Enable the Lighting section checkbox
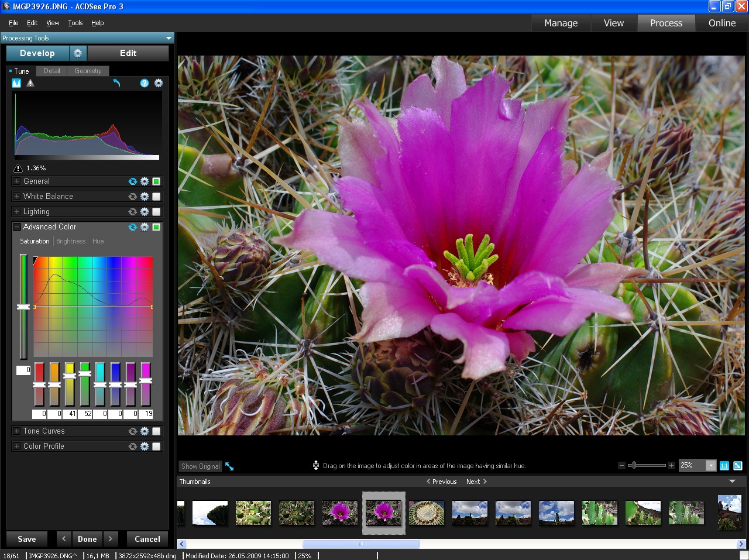This screenshot has width=749, height=560. [156, 211]
